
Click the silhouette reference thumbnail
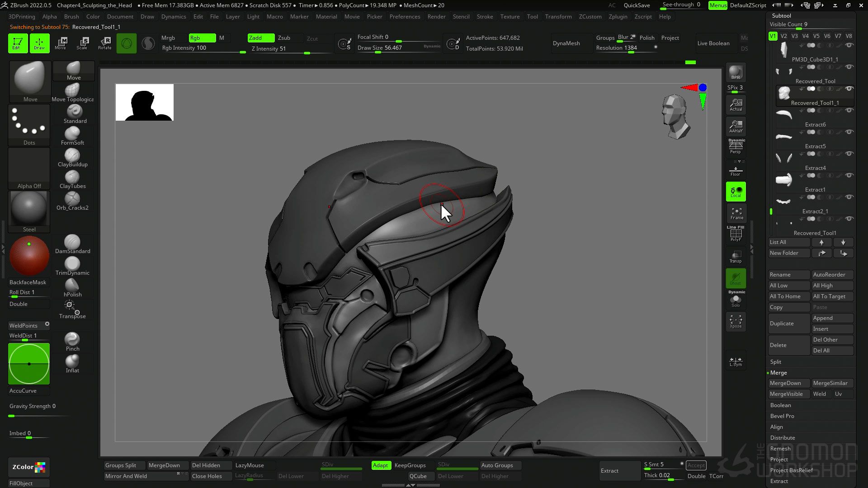point(145,103)
